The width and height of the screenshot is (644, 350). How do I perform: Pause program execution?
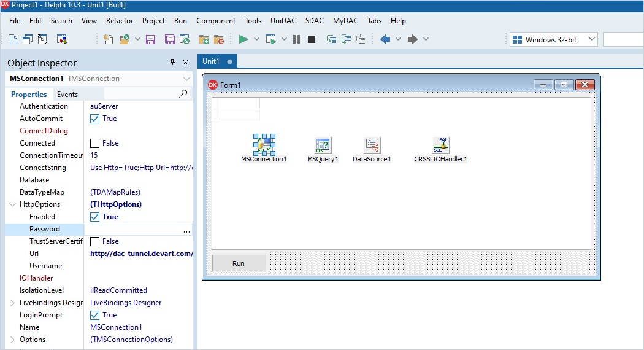[x=296, y=39]
